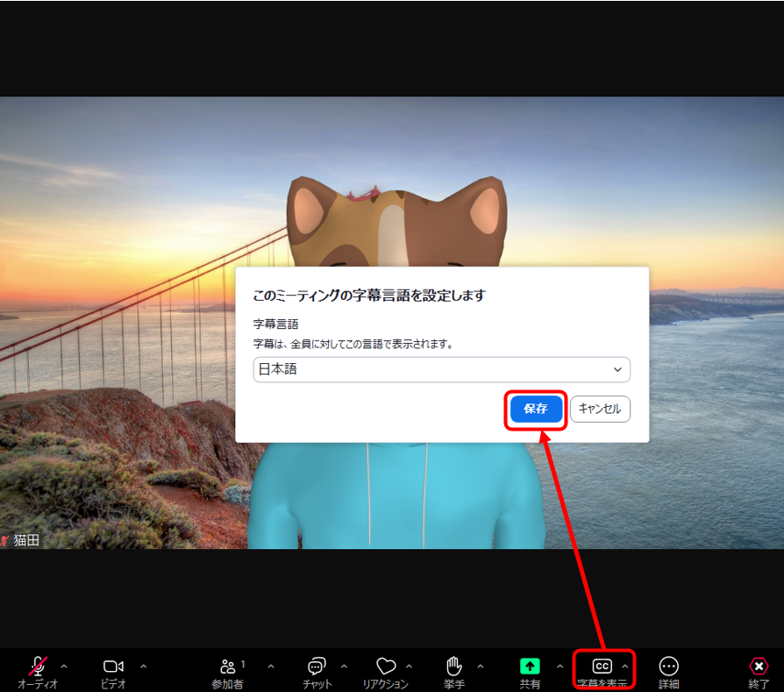Raise hand with the 挙手 icon
The height and width of the screenshot is (692, 784).
coord(454,666)
